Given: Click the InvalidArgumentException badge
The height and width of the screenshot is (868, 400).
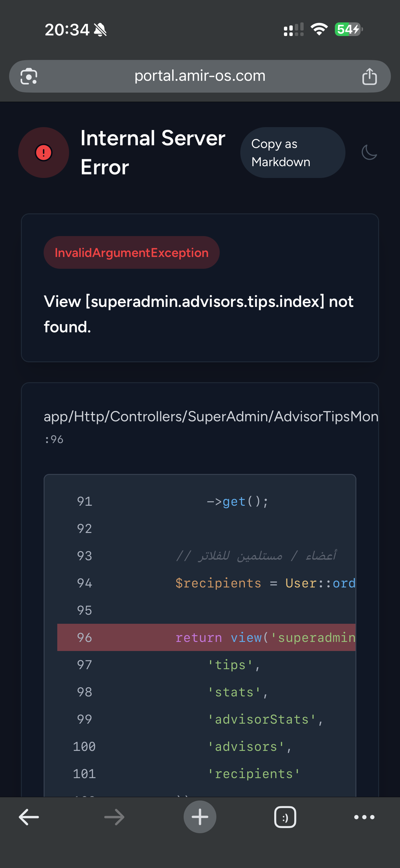Looking at the screenshot, I should (x=132, y=252).
